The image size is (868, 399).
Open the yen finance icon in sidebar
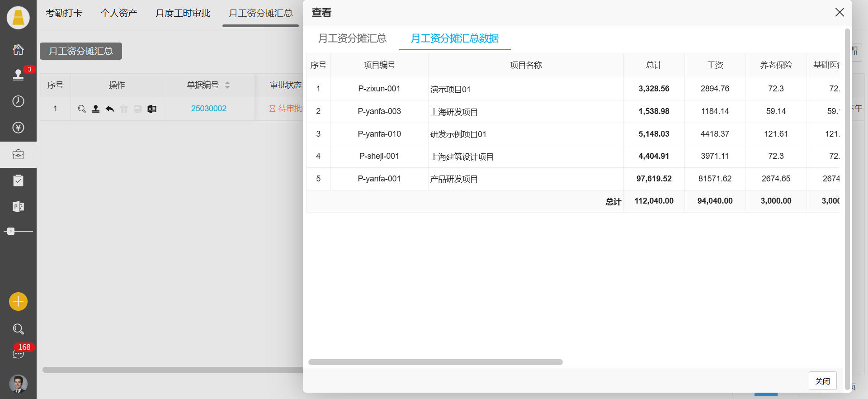pyautogui.click(x=18, y=128)
